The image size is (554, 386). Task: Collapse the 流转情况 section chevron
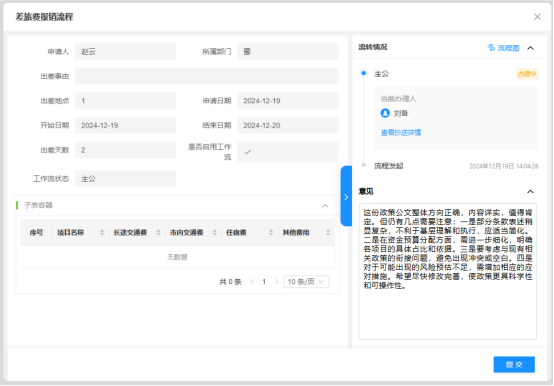[x=530, y=48]
